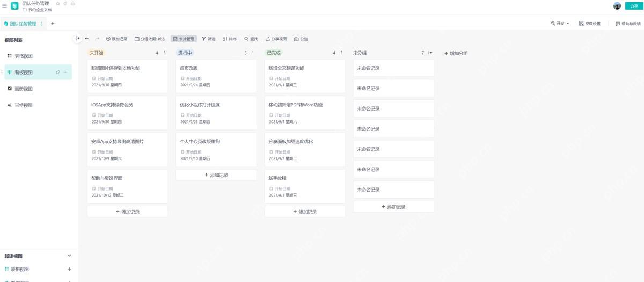Click 分享视图 share view

(276, 39)
